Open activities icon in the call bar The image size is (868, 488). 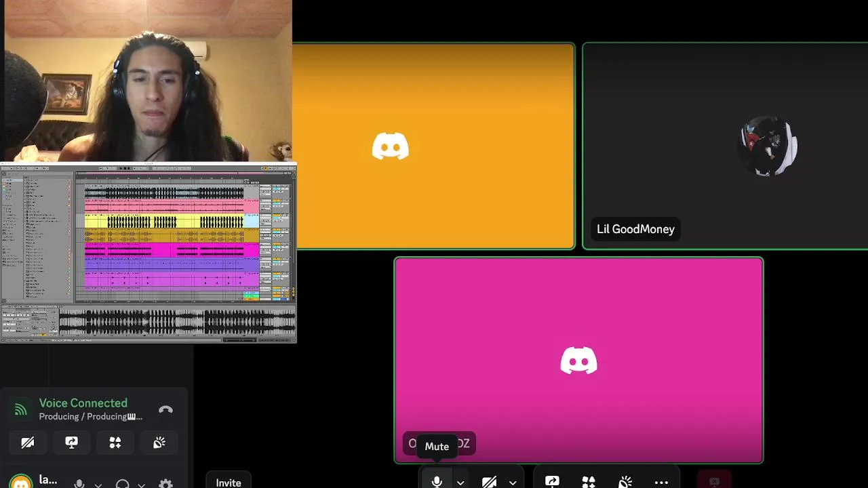point(589,481)
